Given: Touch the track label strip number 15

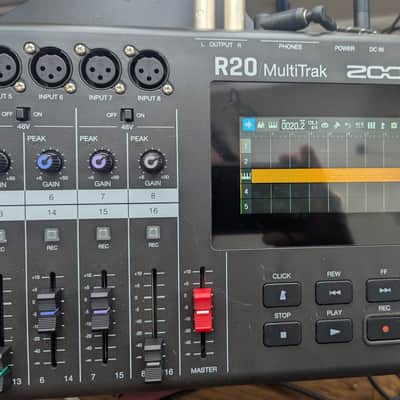Looking at the screenshot, I should (x=103, y=212).
